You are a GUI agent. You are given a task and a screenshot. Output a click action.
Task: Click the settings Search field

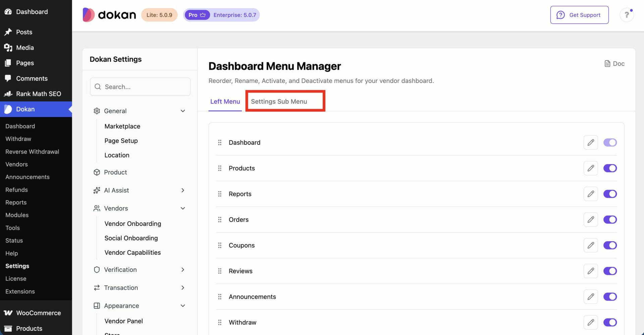pyautogui.click(x=140, y=87)
